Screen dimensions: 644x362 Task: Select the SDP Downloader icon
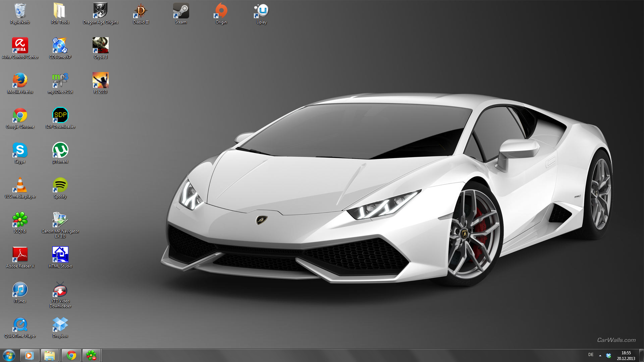click(60, 118)
